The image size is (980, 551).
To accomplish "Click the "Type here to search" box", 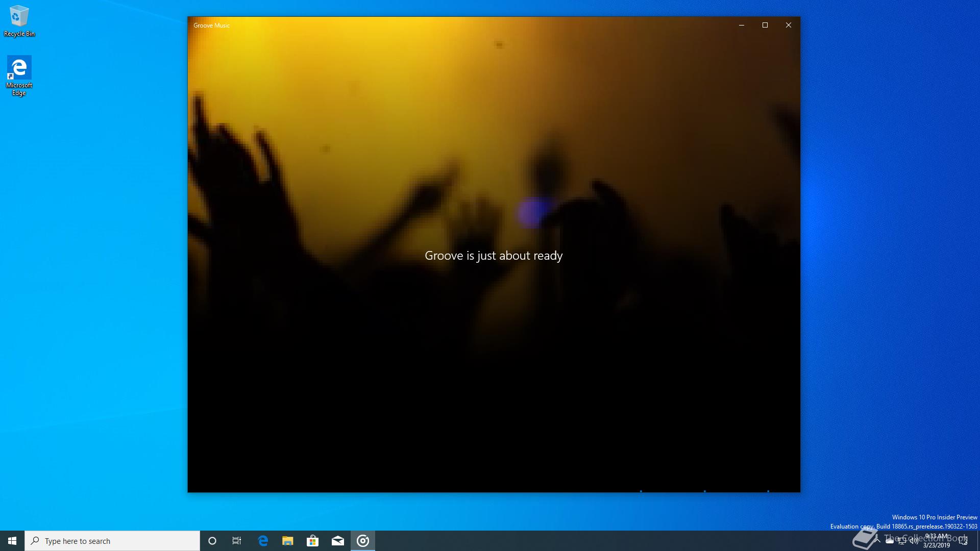I will point(112,541).
